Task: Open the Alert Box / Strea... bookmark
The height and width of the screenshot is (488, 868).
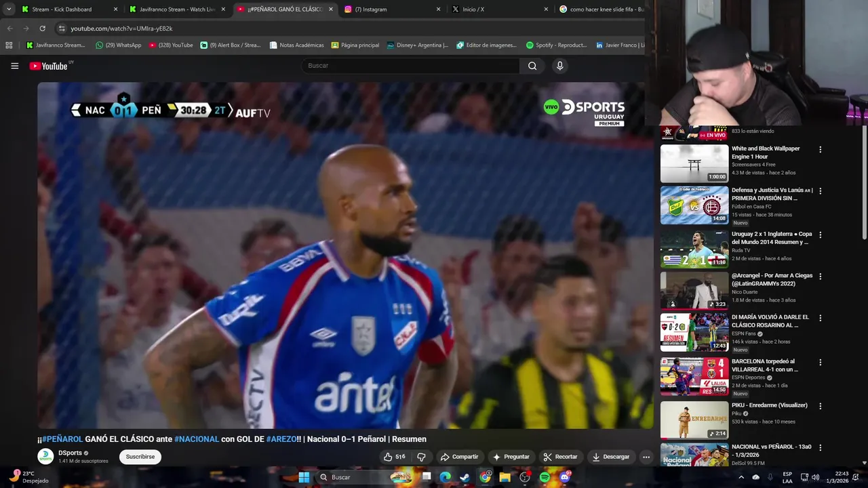Action: click(x=231, y=45)
